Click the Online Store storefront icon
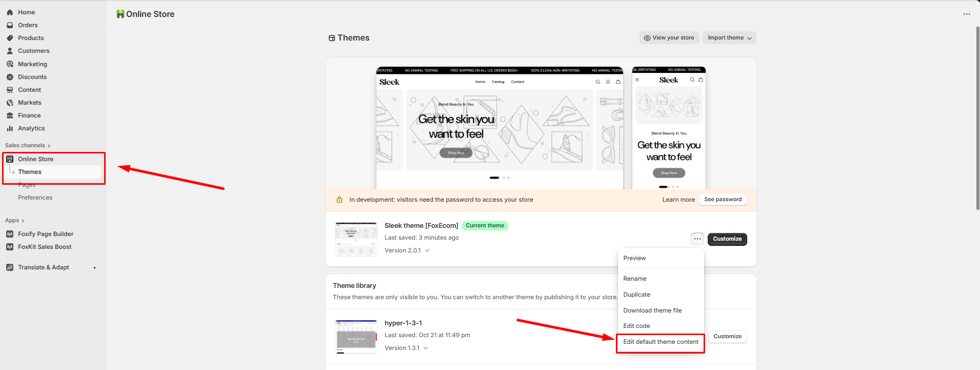980x370 pixels. (x=10, y=159)
